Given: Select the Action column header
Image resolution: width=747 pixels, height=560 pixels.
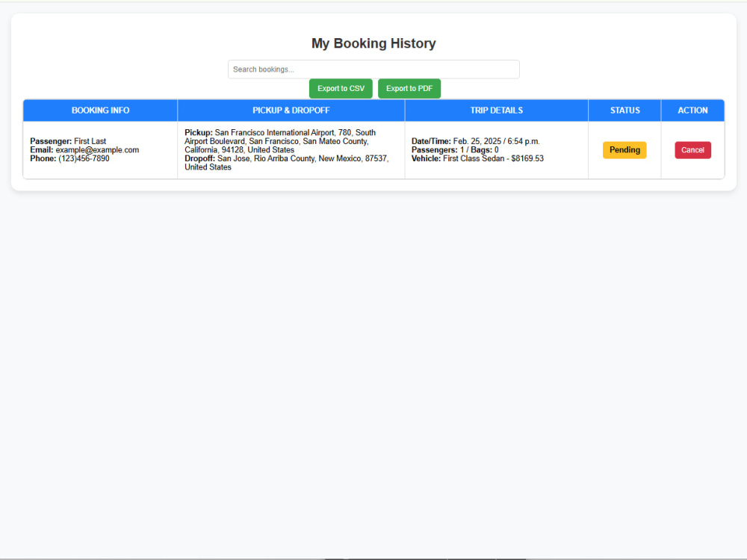Looking at the screenshot, I should click(x=692, y=111).
